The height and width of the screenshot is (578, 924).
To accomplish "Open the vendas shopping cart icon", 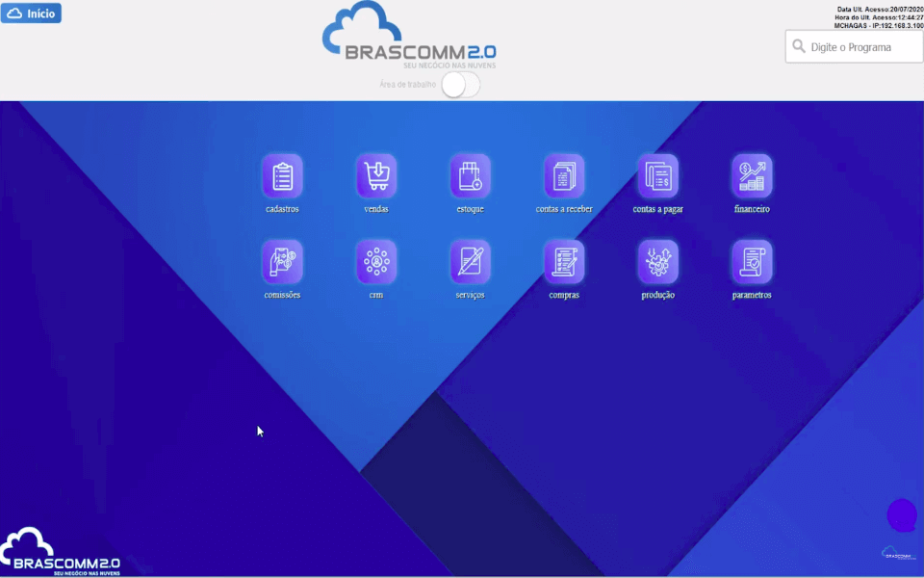I will pyautogui.click(x=376, y=175).
